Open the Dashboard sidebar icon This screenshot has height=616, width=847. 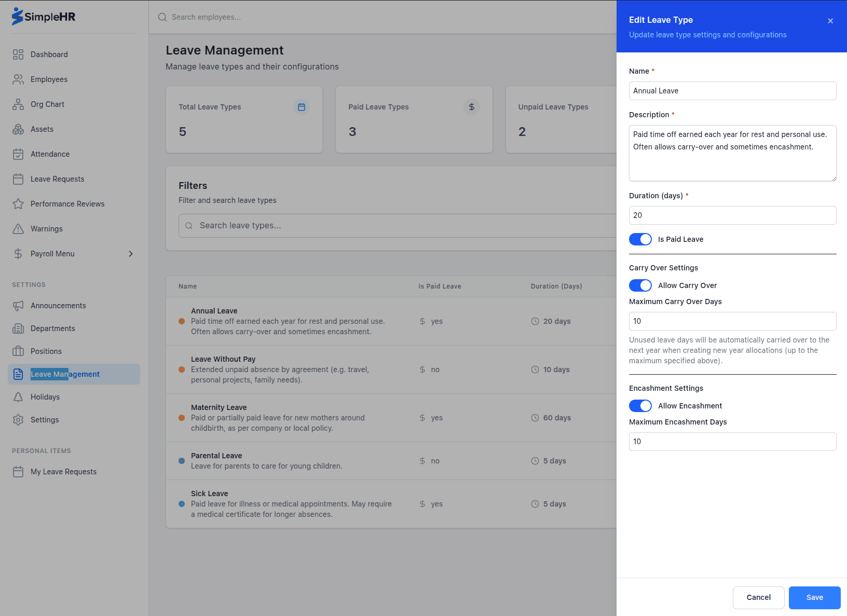coord(18,54)
